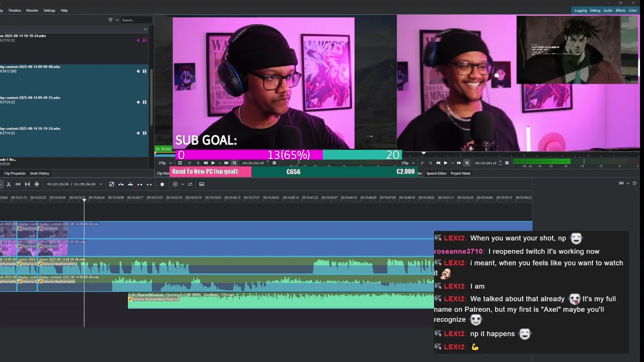The image size is (644, 362).
Task: Switch to the Undo History tab
Action: coord(40,173)
